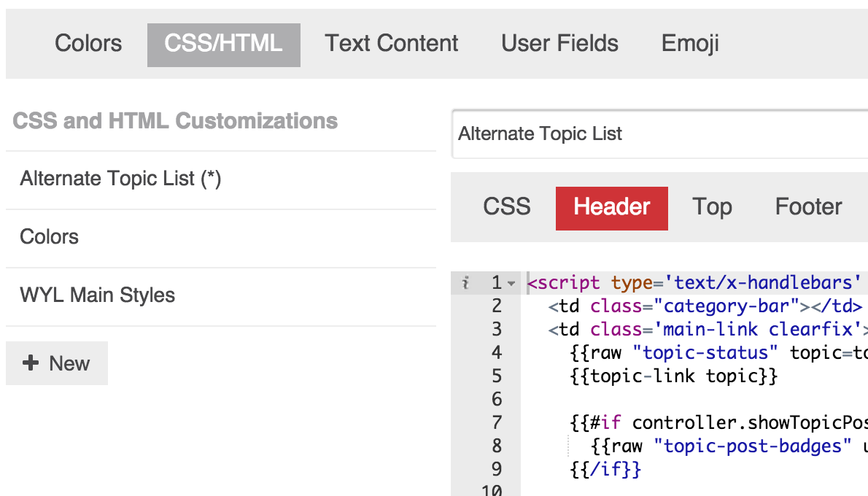Switch to the Footer editor section
The width and height of the screenshot is (868, 496).
pos(808,207)
